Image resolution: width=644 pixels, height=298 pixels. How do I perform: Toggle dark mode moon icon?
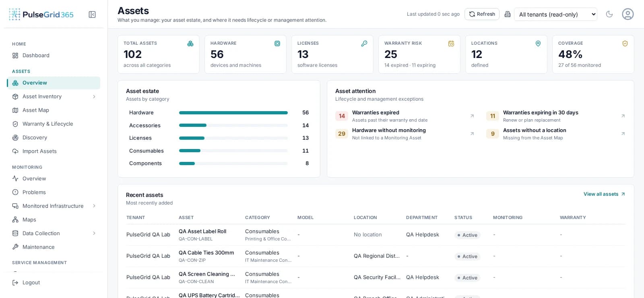click(609, 14)
